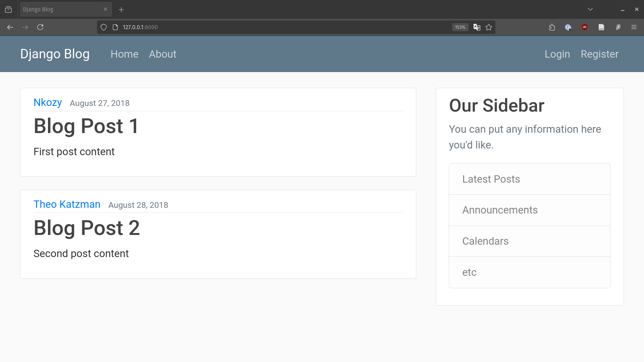Open the translate page icon
Screen dimensions: 644x362
[x=477, y=27]
